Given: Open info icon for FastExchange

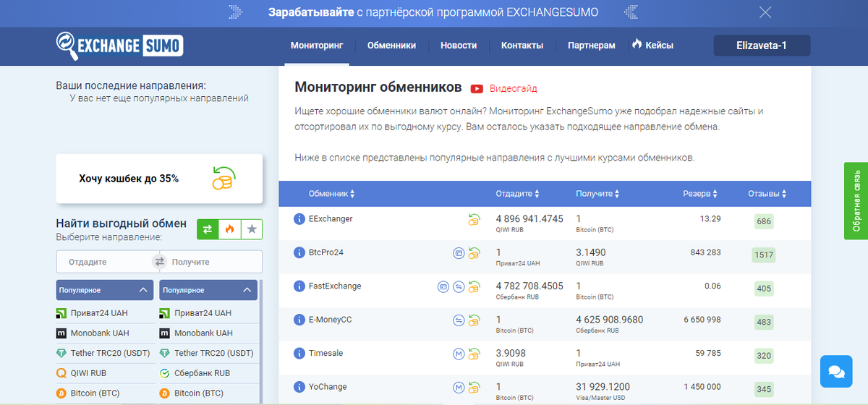Looking at the screenshot, I should pos(299,286).
